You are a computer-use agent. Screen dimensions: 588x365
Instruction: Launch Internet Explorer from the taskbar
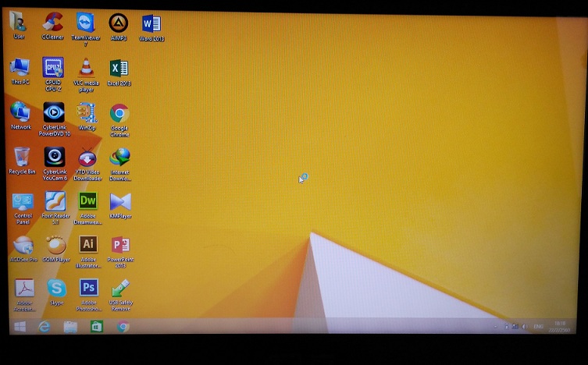pos(45,327)
